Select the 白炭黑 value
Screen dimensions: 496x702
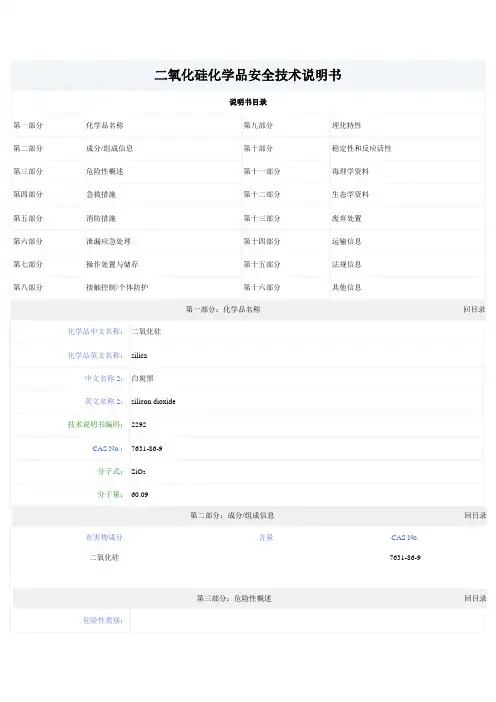tap(142, 378)
